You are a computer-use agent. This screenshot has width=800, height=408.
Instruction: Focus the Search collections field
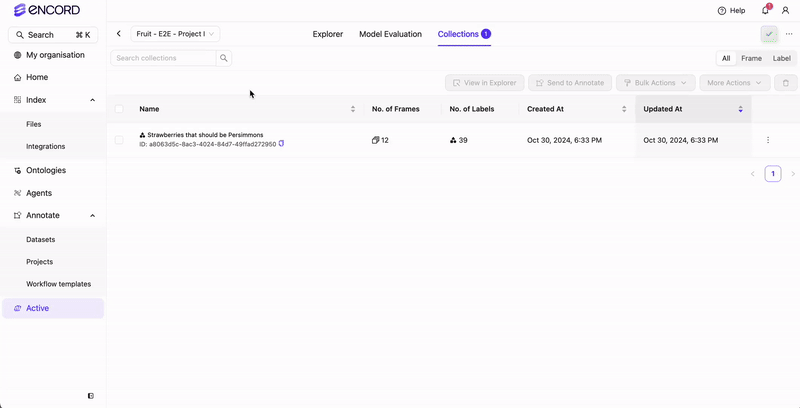coord(163,58)
